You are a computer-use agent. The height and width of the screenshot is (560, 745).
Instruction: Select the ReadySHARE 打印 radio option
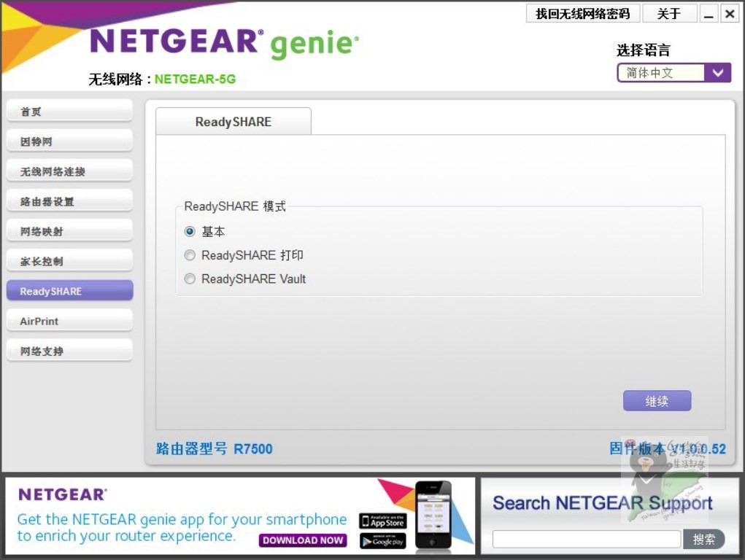tap(190, 255)
